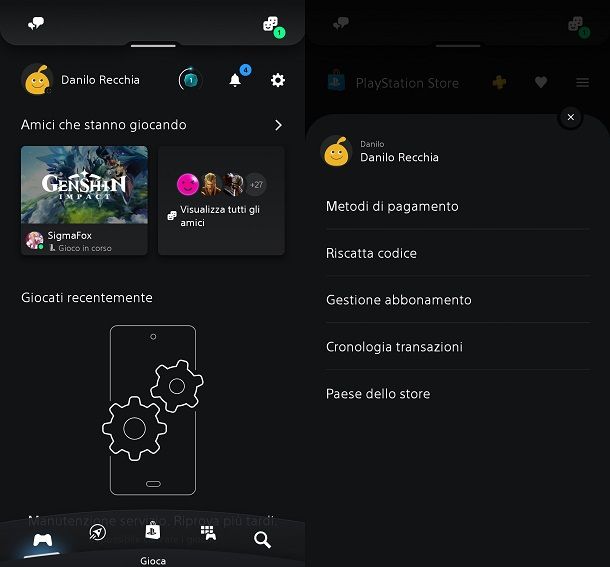Viewport: 610px width, 567px height.
Task: Switch to the Game Library tab
Action: point(208,533)
